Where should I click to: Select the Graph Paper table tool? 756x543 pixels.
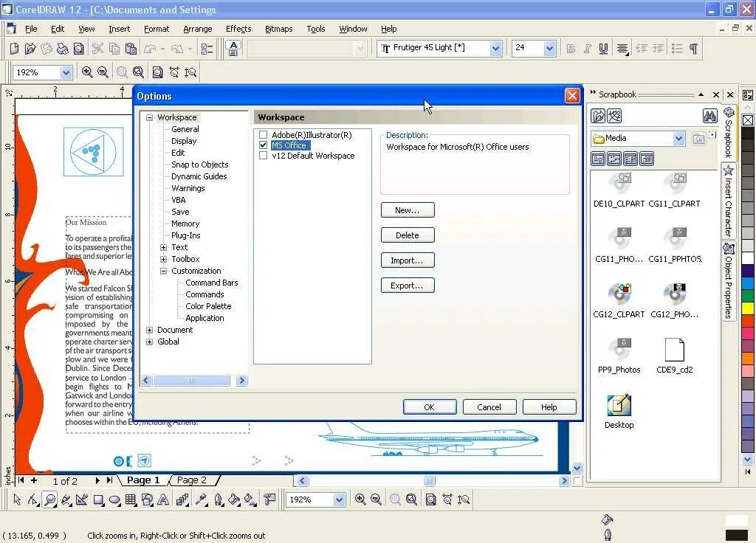click(131, 499)
